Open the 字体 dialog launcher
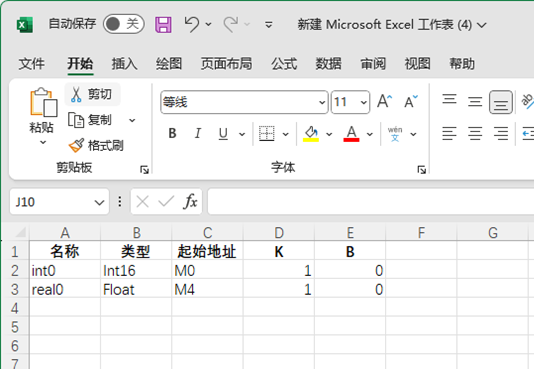This screenshot has height=369, width=534. [422, 170]
